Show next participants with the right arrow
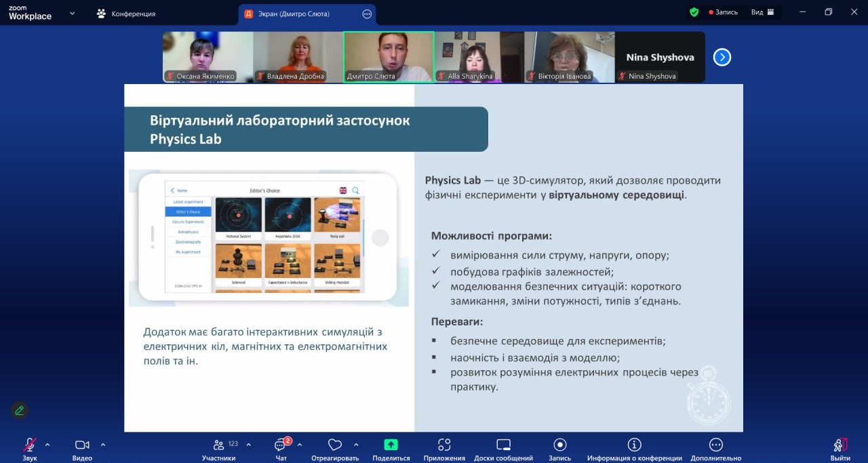The image size is (868, 463). (722, 58)
